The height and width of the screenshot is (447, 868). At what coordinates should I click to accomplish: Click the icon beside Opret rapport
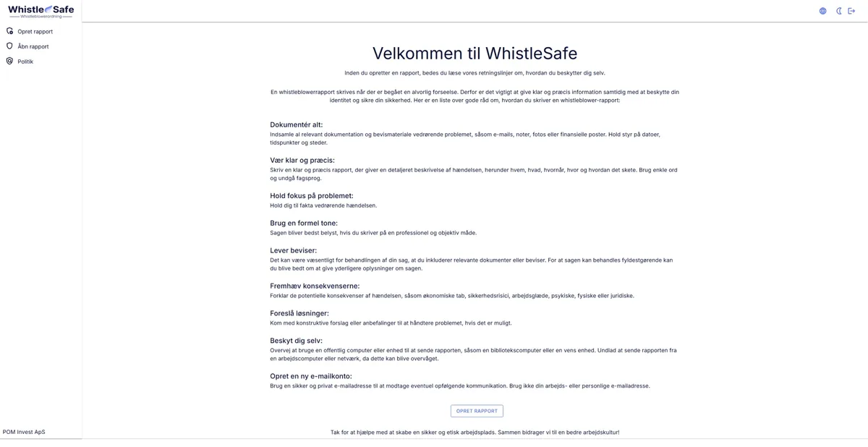coord(10,31)
